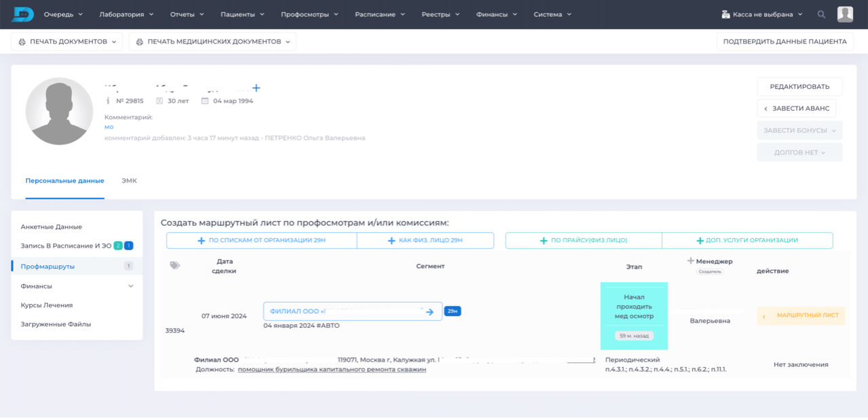Open the Система menu
Viewport: 868px width, 420px height.
[552, 14]
